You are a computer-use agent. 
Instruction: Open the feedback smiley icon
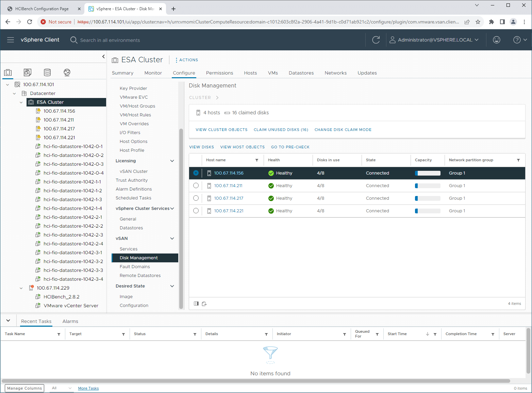tap(497, 40)
